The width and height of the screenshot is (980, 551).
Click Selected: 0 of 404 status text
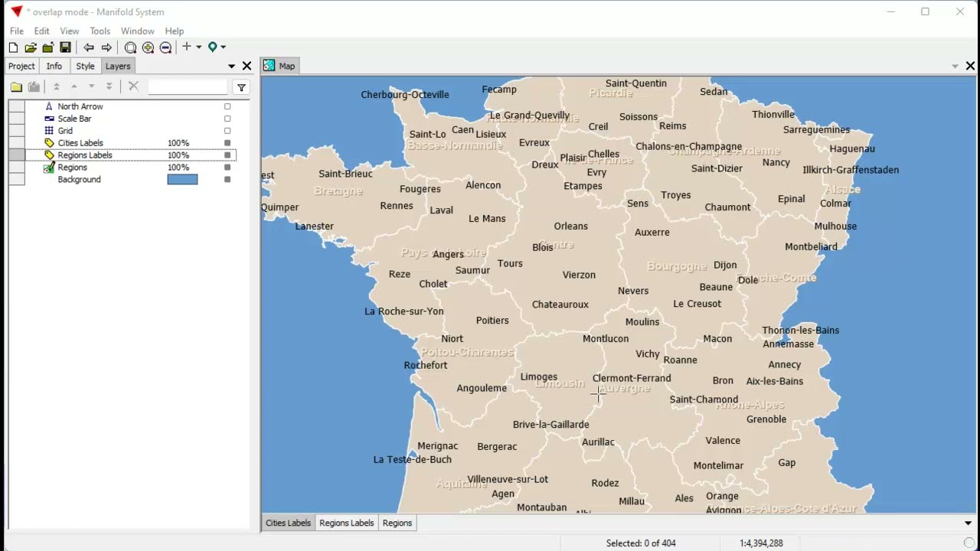pos(641,543)
